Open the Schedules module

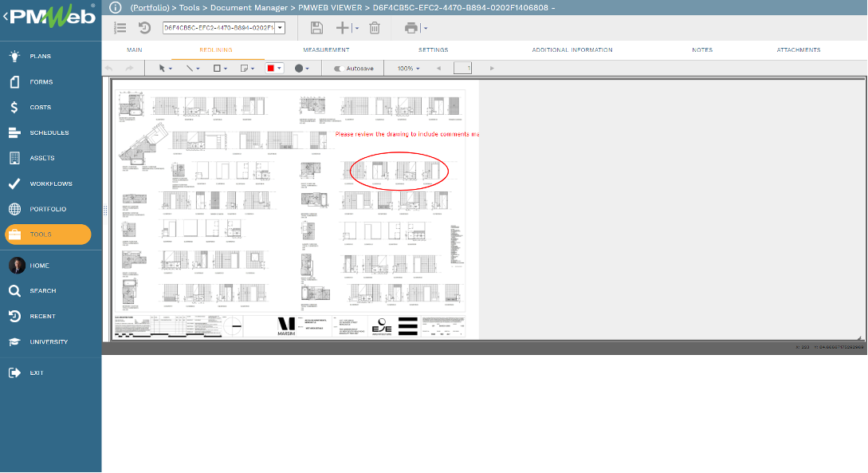[x=49, y=132]
